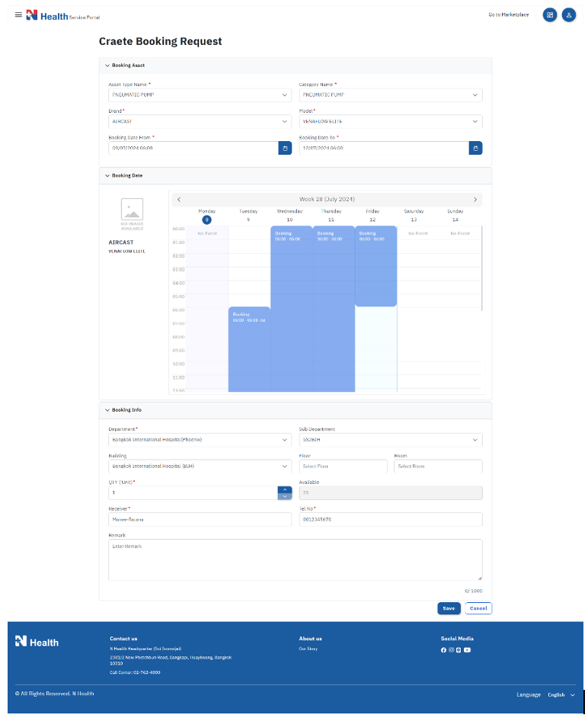588x715 pixels.
Task: Decrease the QTY unit value
Action: coord(285,496)
